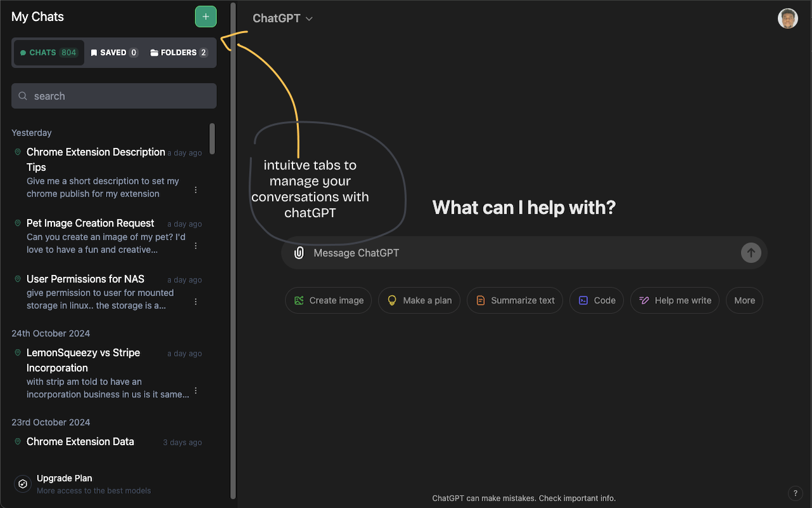This screenshot has height=508, width=812.
Task: Open options menu for User Permissions for NAS
Action: (x=195, y=302)
